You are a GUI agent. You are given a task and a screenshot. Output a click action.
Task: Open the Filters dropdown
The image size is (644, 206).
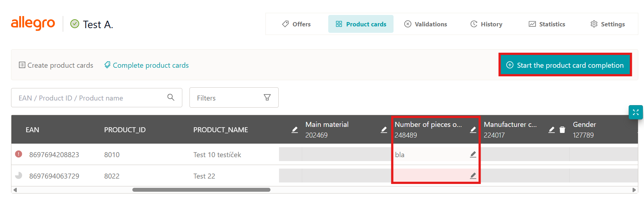[x=234, y=98]
